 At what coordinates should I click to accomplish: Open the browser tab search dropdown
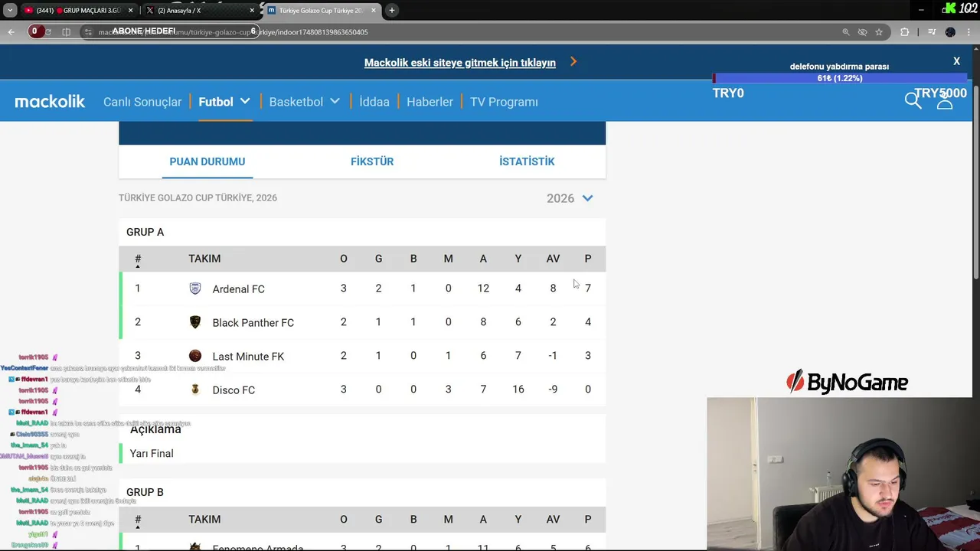click(10, 10)
